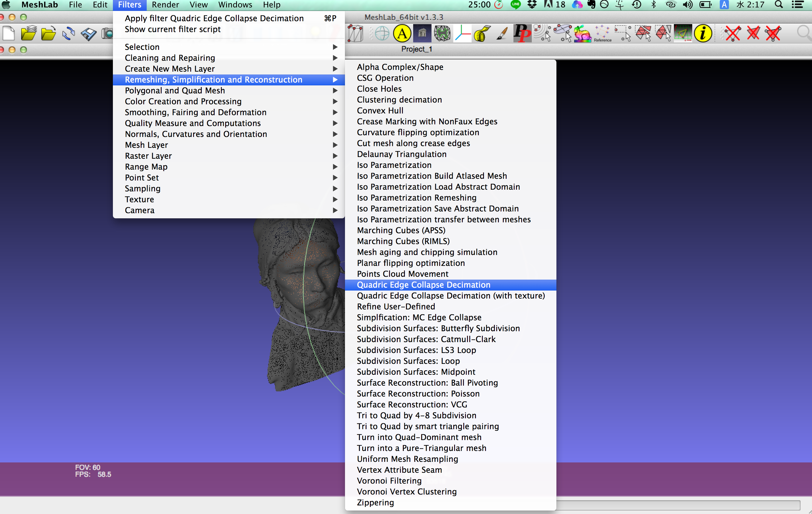Expand Normals, Curvatures and Orientation submenu
Viewport: 812px width, 514px height.
[x=229, y=134]
